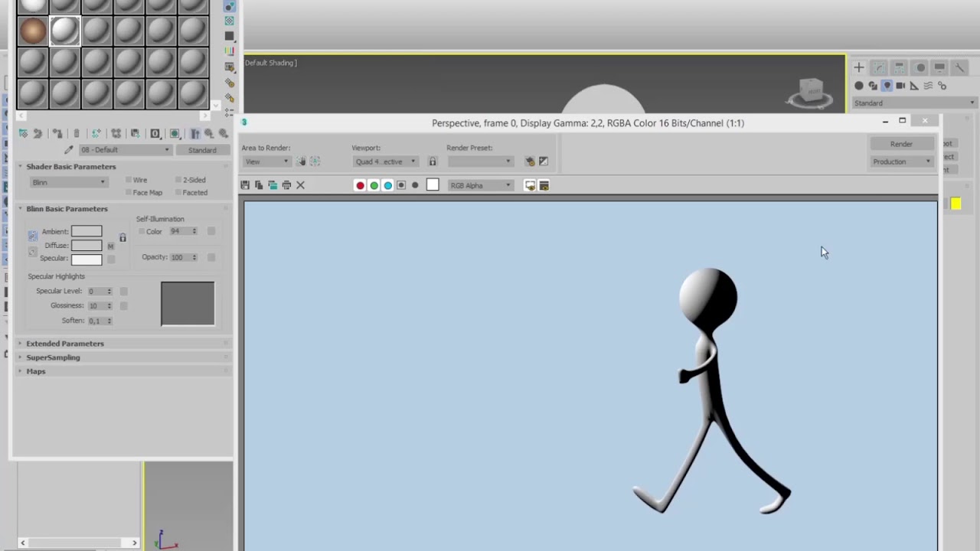The width and height of the screenshot is (980, 551).
Task: Open the Area to Render View dropdown
Action: [x=266, y=161]
